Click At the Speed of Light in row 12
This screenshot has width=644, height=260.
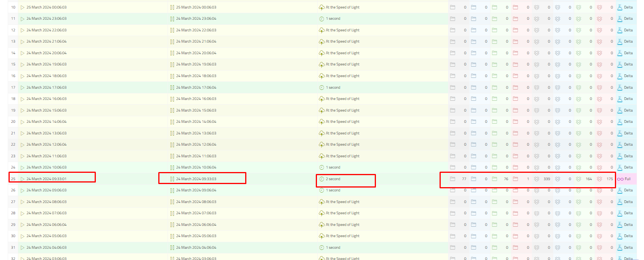pyautogui.click(x=343, y=30)
